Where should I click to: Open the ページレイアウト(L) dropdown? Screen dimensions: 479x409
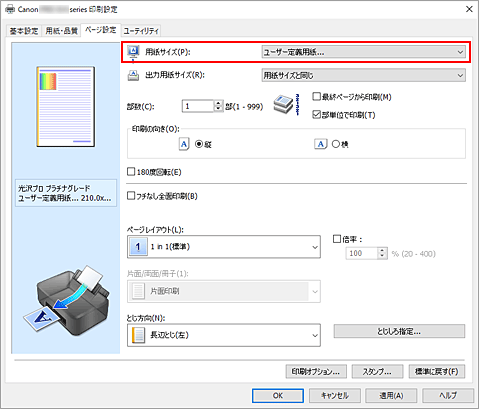[224, 247]
